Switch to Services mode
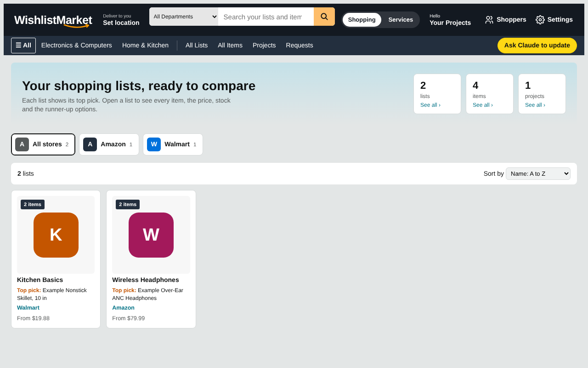 [401, 20]
